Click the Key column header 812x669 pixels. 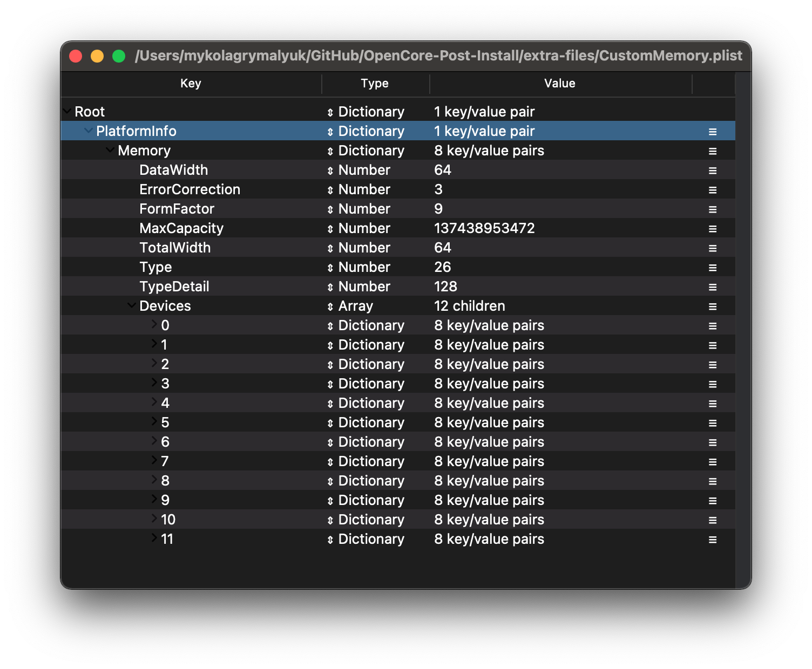click(191, 84)
